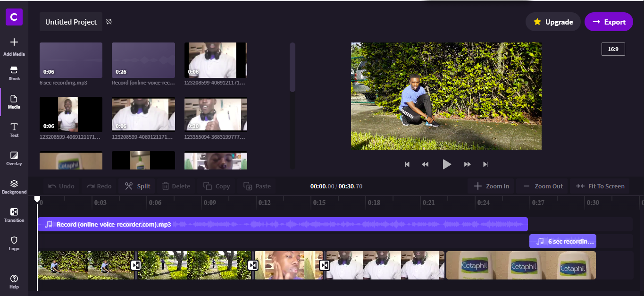
Task: Split the clip with the scissors tool
Action: 137,186
